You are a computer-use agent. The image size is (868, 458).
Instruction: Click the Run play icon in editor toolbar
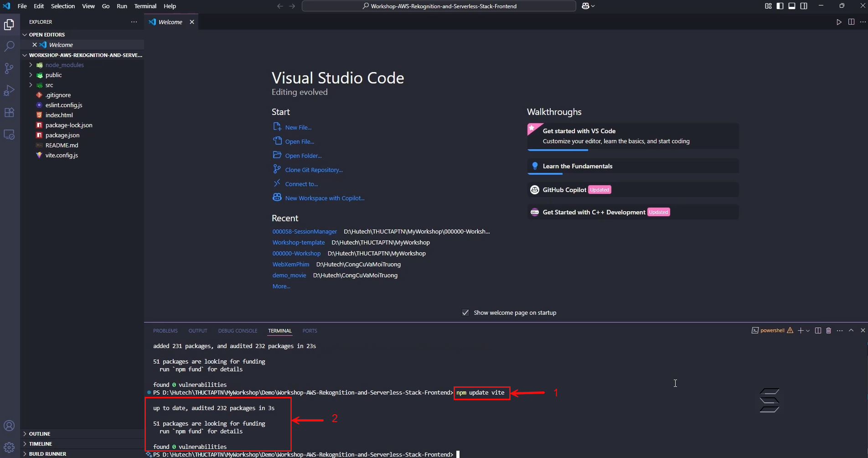[x=839, y=22]
